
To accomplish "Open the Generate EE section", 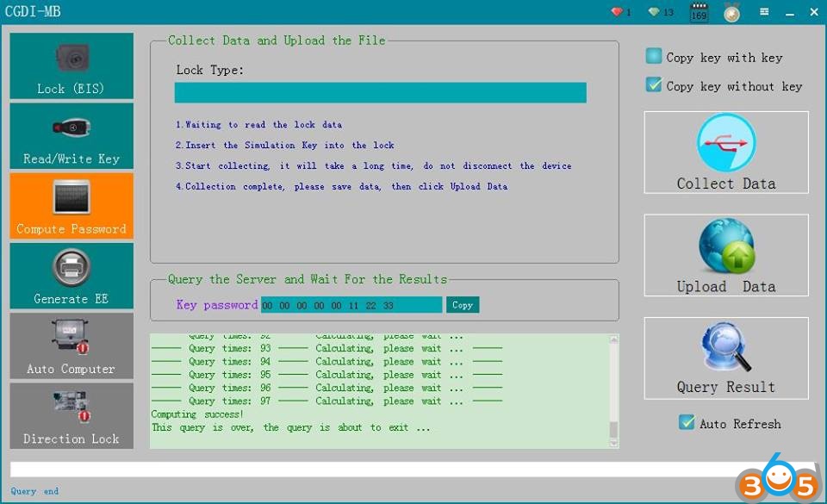I will 72,276.
